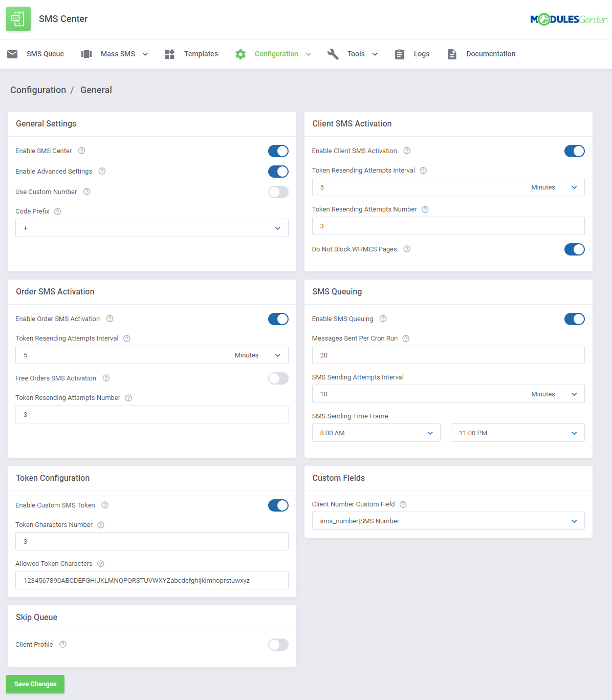Click the Configuration breadcrumb link
The height and width of the screenshot is (700, 612).
38,90
